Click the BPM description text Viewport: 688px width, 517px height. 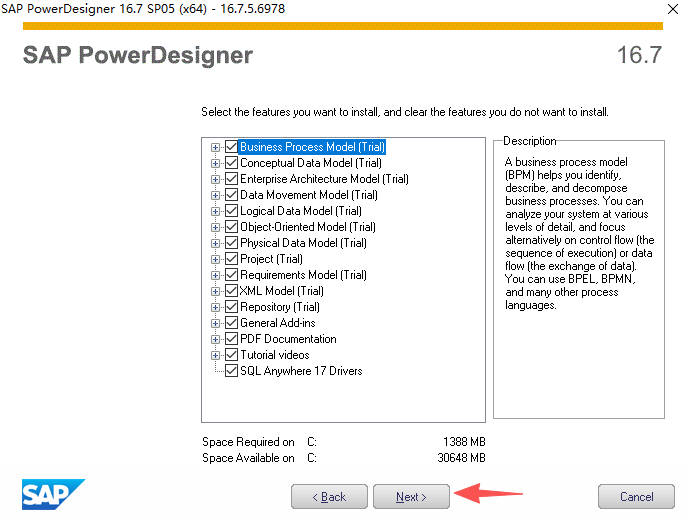tap(579, 233)
